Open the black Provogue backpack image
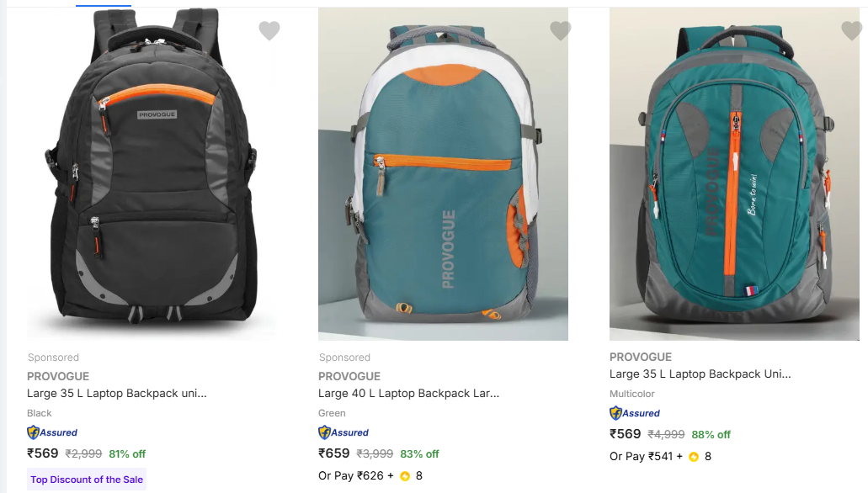The height and width of the screenshot is (493, 868). (148, 172)
